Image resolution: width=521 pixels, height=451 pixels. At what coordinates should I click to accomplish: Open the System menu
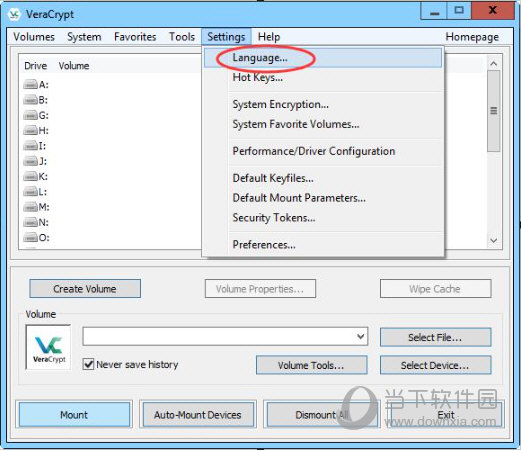pyautogui.click(x=84, y=37)
